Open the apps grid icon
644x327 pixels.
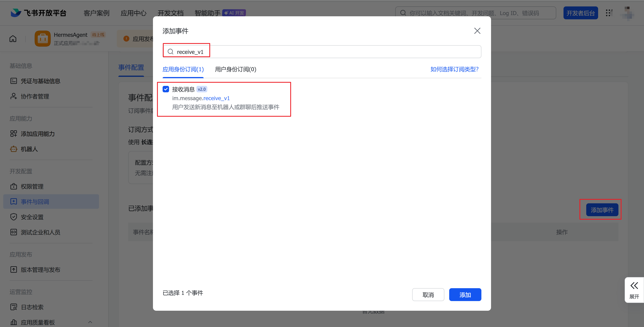pos(609,13)
